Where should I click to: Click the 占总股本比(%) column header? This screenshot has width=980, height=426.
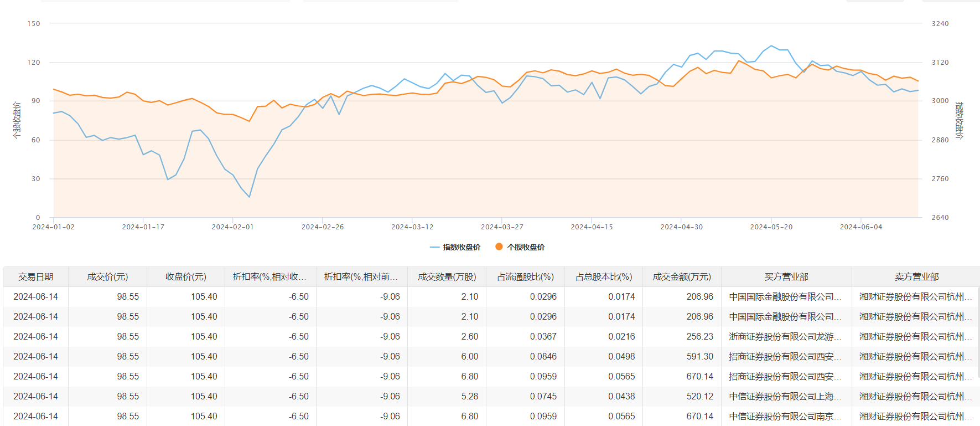tap(604, 276)
